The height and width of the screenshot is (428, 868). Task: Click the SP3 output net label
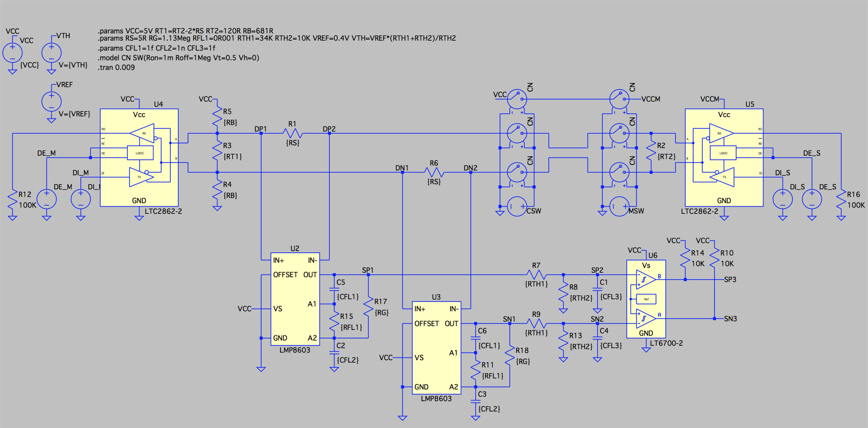point(730,279)
